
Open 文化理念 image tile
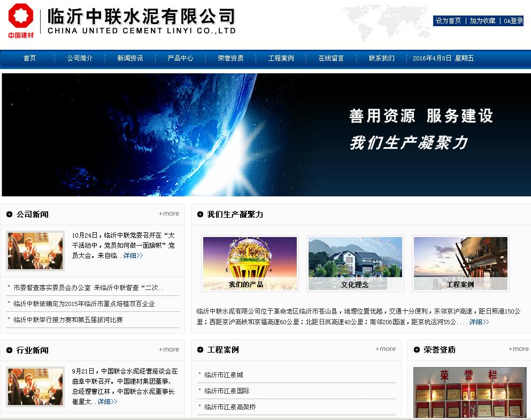(355, 263)
